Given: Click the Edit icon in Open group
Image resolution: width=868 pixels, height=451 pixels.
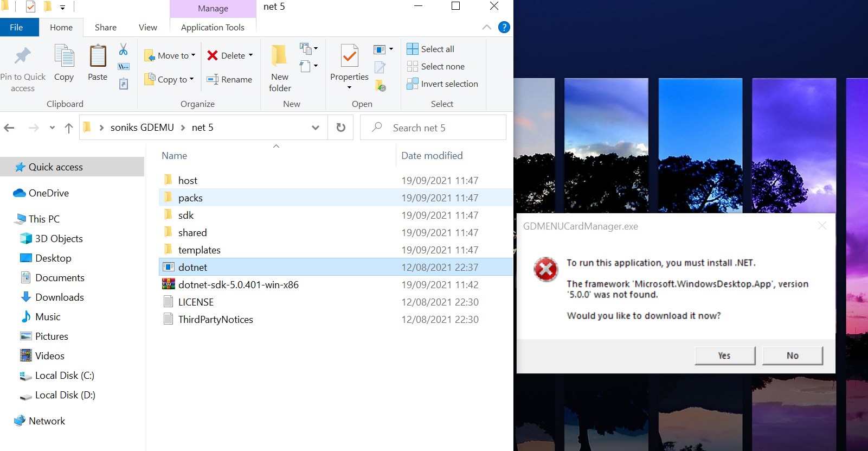Looking at the screenshot, I should (380, 67).
